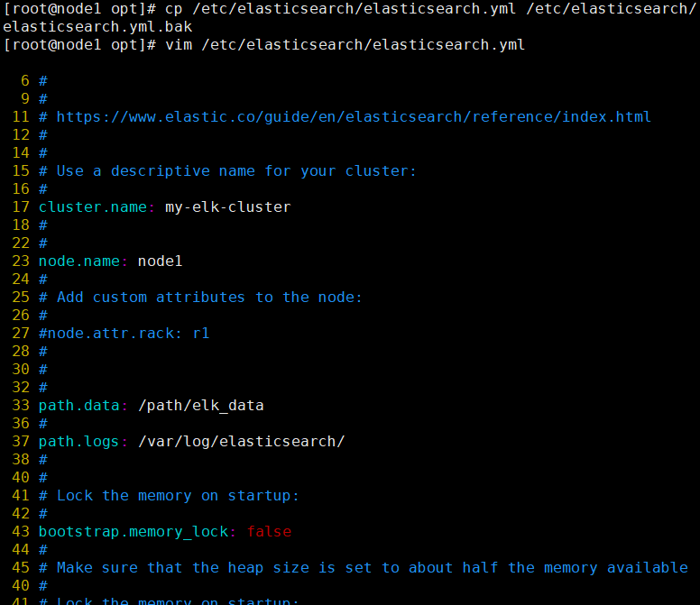The image size is (700, 605).
Task: Click the line number 17
Action: pyautogui.click(x=21, y=207)
